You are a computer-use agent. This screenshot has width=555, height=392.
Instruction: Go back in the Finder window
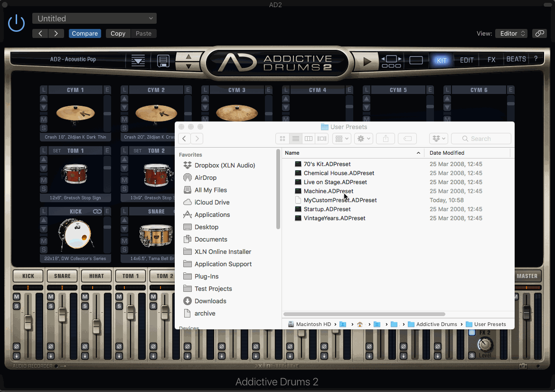click(184, 139)
